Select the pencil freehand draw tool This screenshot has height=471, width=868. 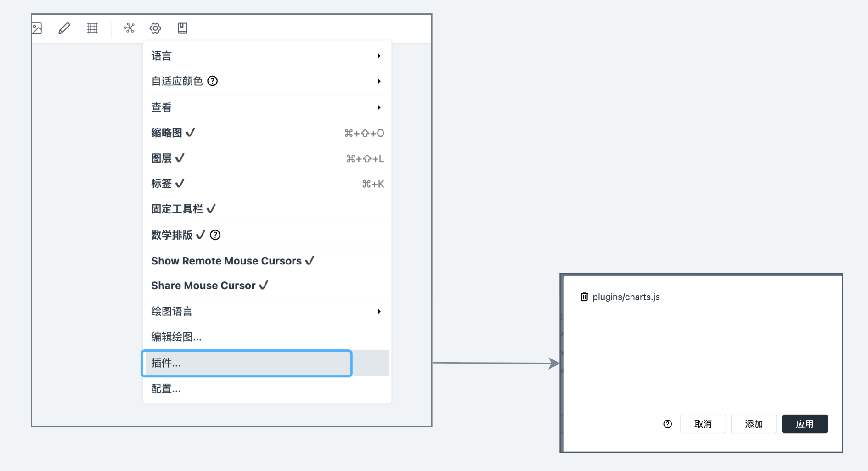tap(64, 28)
